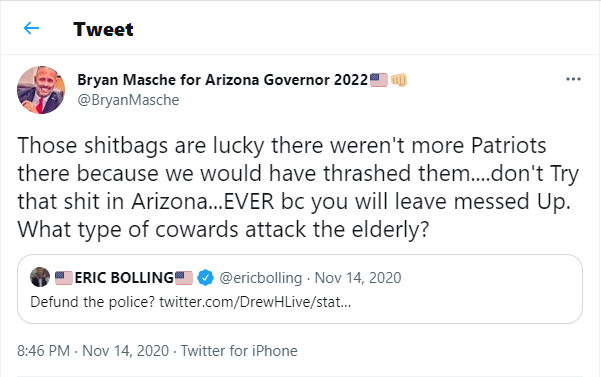Screen dimensions: 601x377
Task: Go back using the blue arrow
Action: 31,28
